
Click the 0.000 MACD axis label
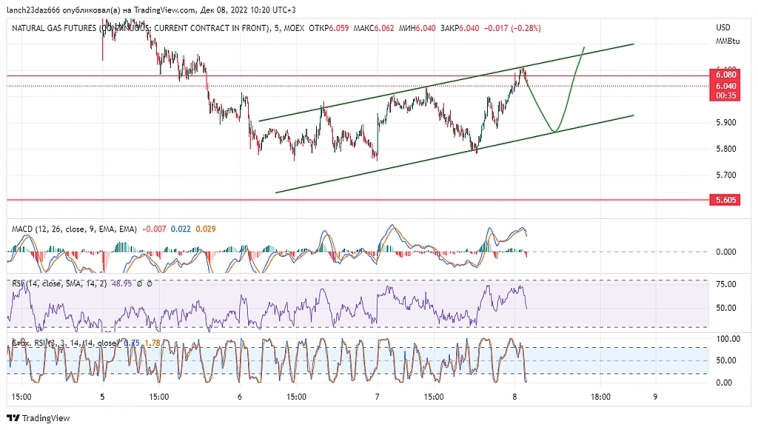[726, 252]
